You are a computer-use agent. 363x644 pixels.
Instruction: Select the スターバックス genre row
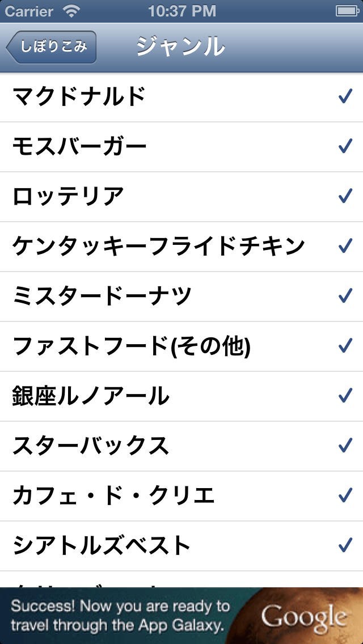pos(91,446)
